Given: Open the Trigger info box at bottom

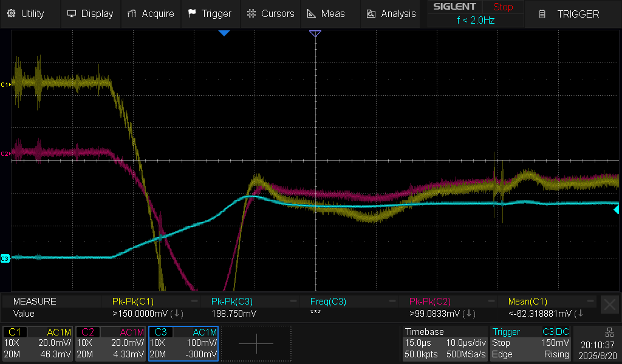Looking at the screenshot, I should pyautogui.click(x=531, y=343).
